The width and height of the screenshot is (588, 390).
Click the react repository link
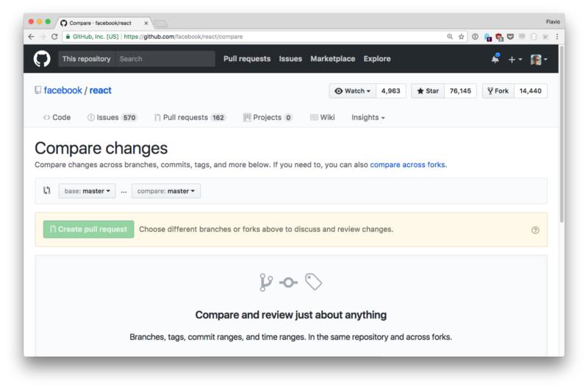coord(100,91)
